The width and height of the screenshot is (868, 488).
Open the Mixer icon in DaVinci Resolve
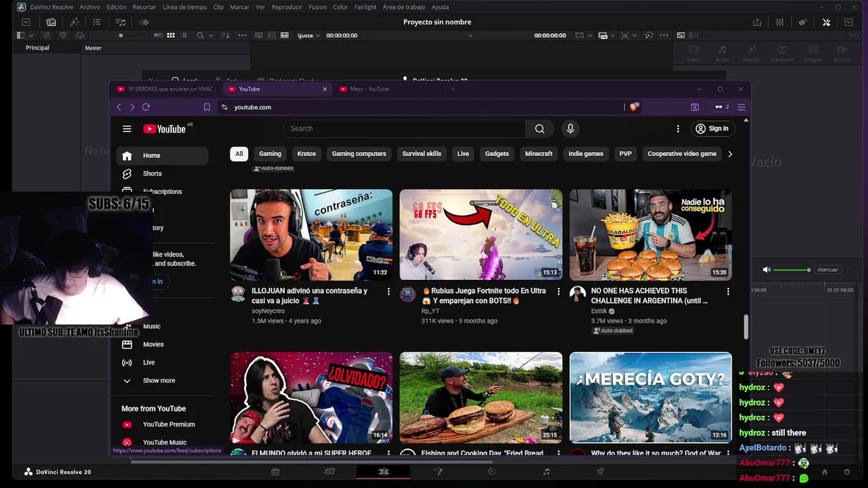tap(780, 22)
